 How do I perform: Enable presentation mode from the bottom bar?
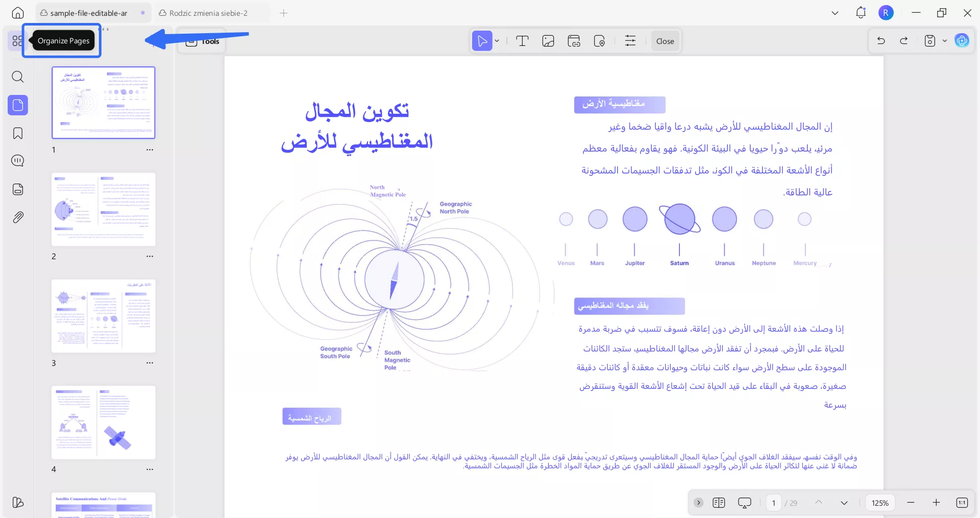pyautogui.click(x=745, y=503)
